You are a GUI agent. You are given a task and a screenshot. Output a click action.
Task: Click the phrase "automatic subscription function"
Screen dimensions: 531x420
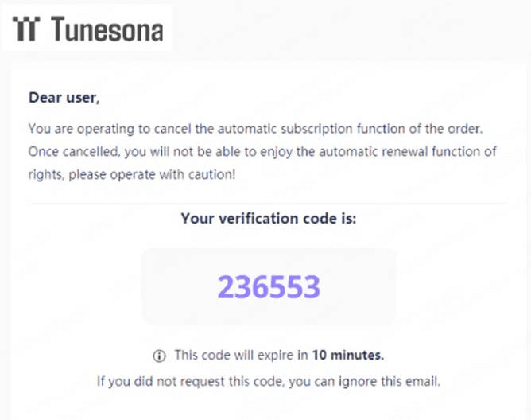point(290,128)
